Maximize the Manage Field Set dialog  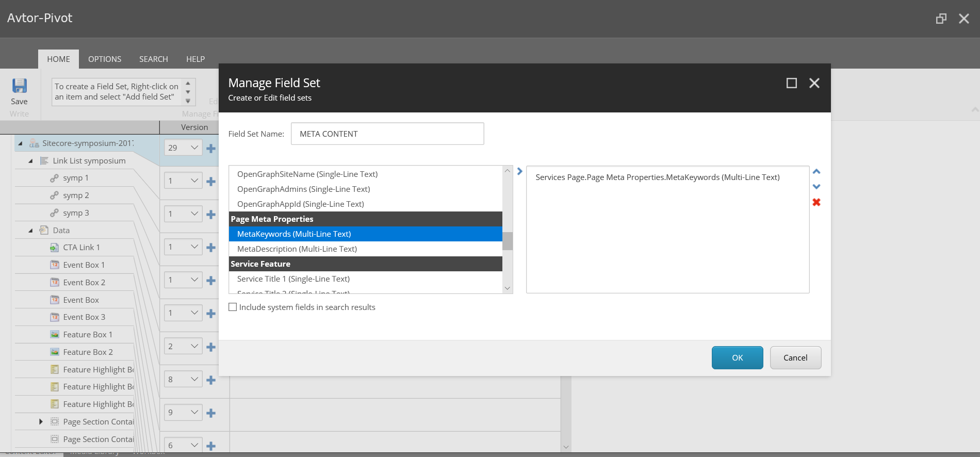tap(791, 83)
